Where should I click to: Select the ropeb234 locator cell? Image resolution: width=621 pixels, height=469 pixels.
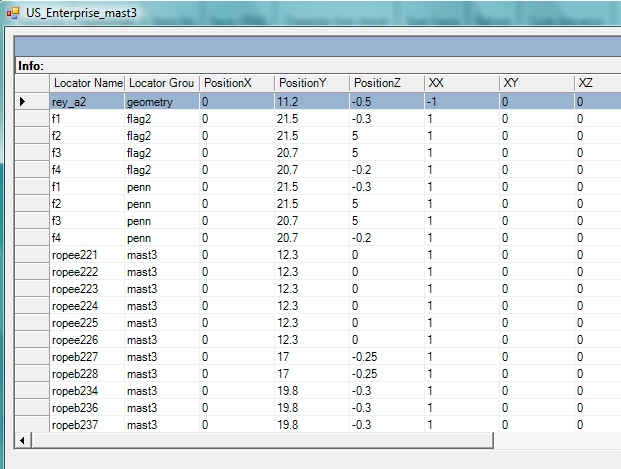pyautogui.click(x=87, y=391)
